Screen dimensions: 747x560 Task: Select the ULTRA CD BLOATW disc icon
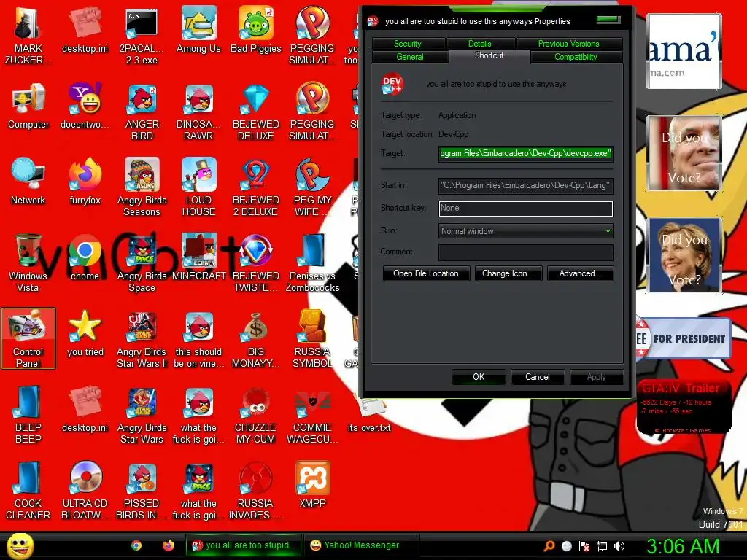85,490
